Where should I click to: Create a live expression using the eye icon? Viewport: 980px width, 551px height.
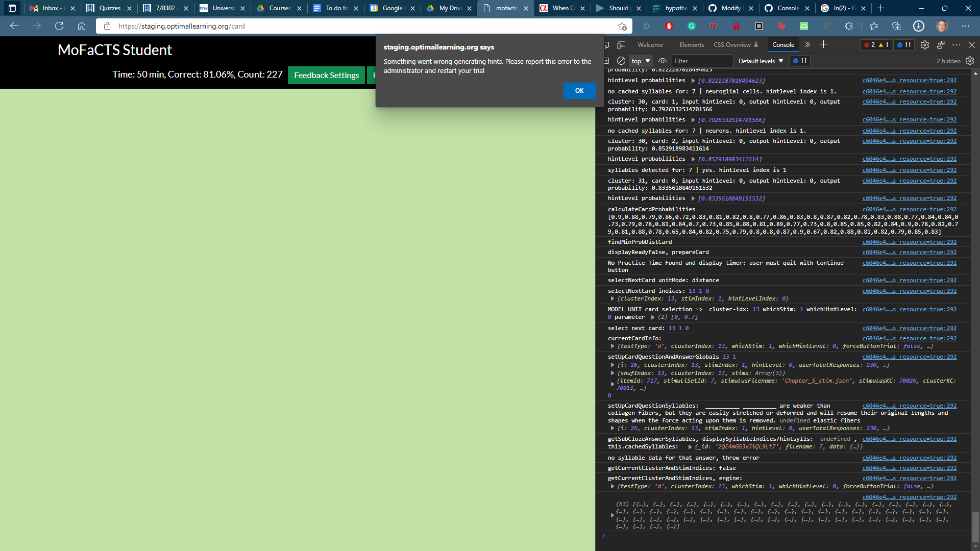(x=662, y=61)
